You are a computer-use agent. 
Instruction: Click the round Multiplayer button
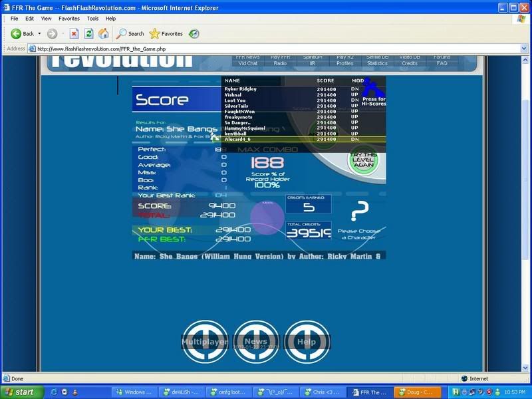pyautogui.click(x=205, y=342)
